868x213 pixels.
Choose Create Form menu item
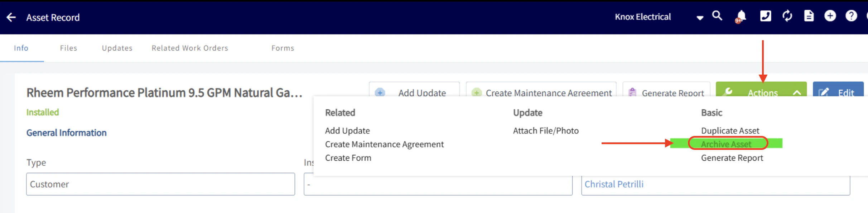[348, 158]
